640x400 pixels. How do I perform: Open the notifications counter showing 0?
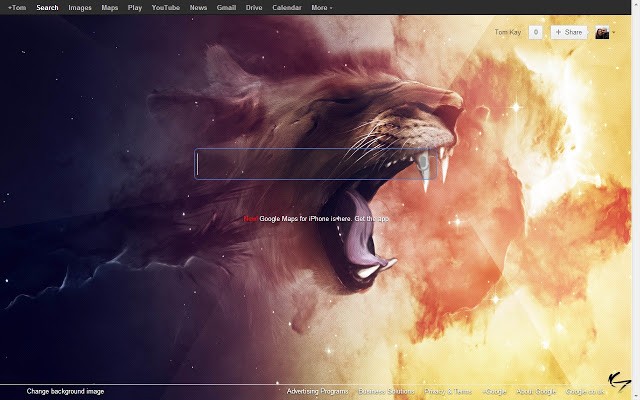(536, 32)
